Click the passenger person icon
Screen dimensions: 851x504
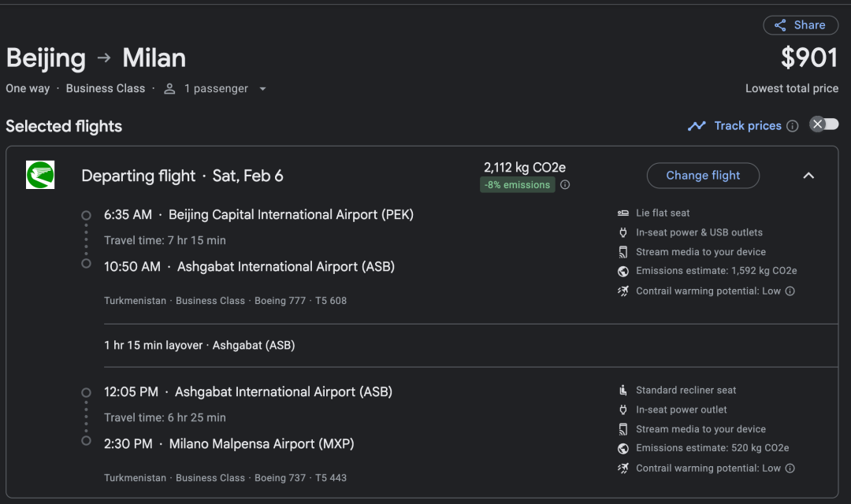click(x=170, y=88)
